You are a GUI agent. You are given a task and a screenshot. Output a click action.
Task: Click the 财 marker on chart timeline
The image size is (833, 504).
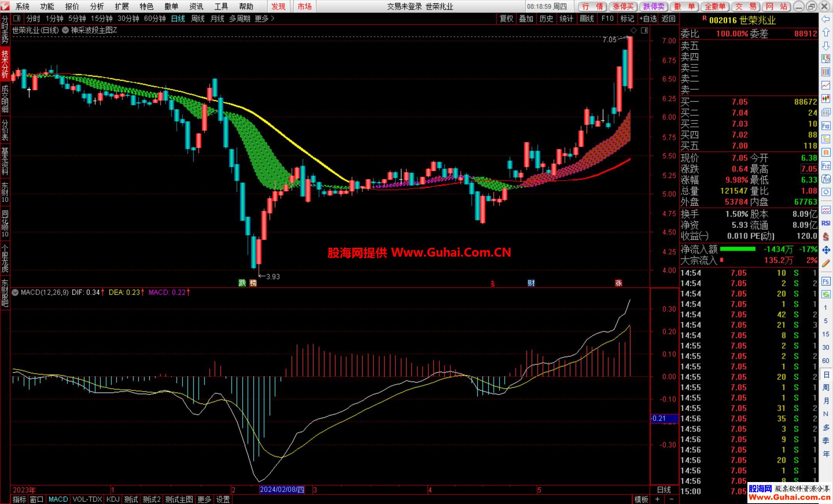click(x=531, y=283)
